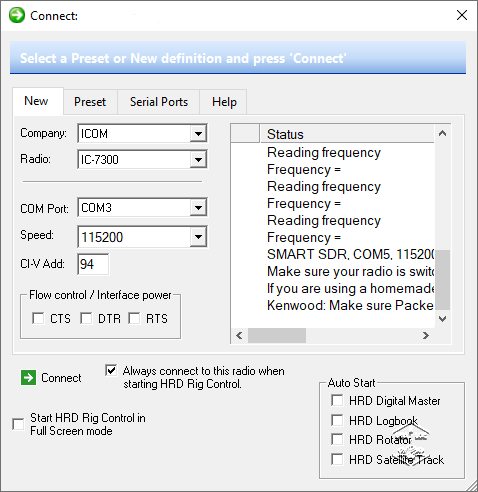Uncheck Always connect to this radio checkbox
The width and height of the screenshot is (478, 492).
pyautogui.click(x=111, y=371)
